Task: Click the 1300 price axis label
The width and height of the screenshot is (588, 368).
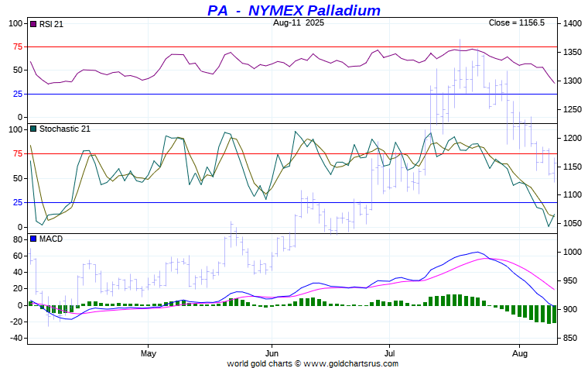Action: (x=573, y=81)
